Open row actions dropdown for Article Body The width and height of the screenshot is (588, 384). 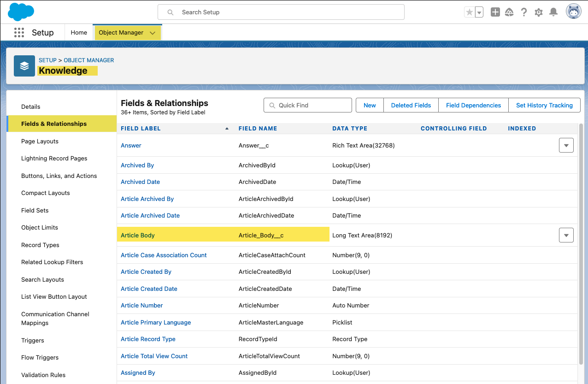point(566,235)
